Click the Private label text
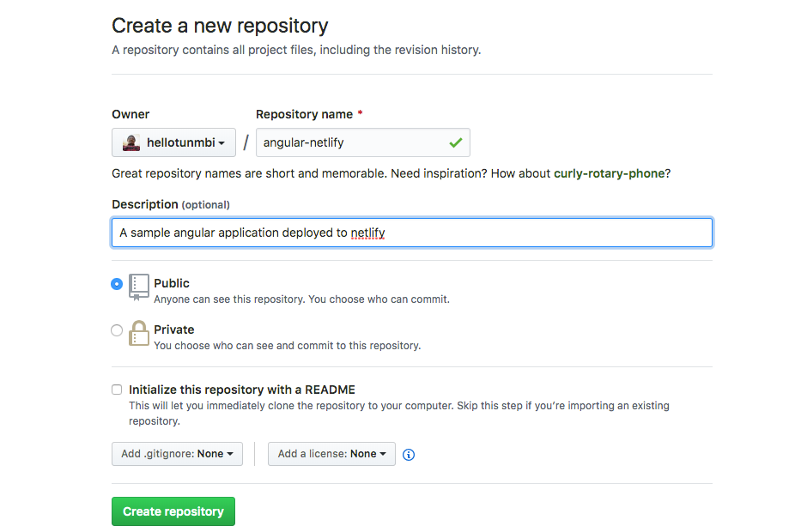This screenshot has height=532, width=789. point(174,329)
